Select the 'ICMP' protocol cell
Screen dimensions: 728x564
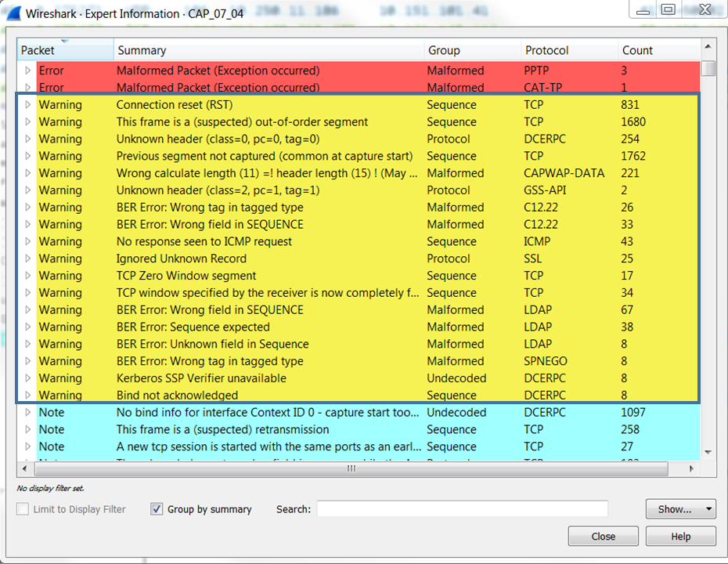537,241
